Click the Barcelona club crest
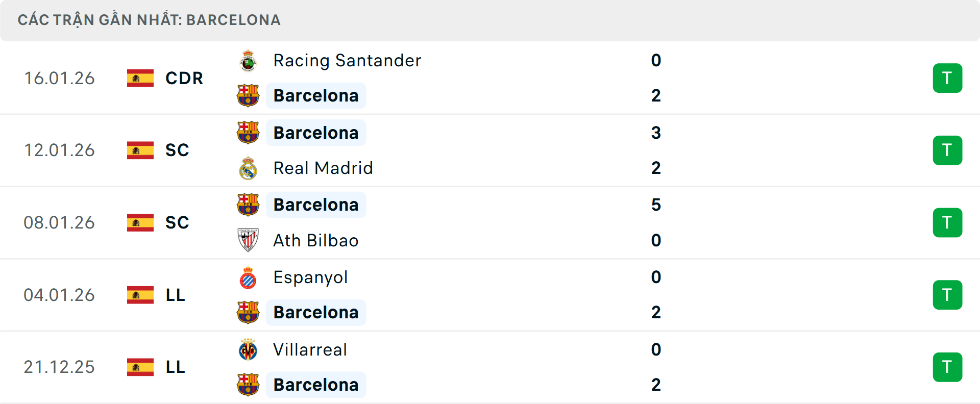The width and height of the screenshot is (980, 404). (248, 95)
